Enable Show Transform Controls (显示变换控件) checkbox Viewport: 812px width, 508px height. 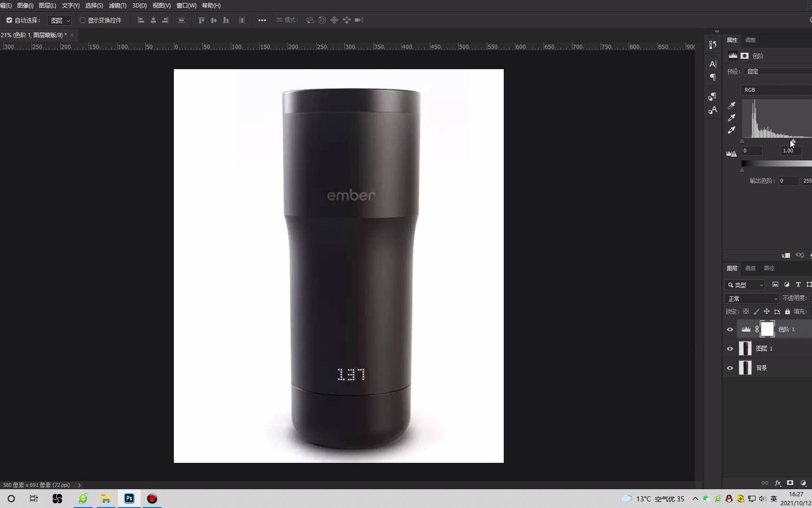coord(82,20)
